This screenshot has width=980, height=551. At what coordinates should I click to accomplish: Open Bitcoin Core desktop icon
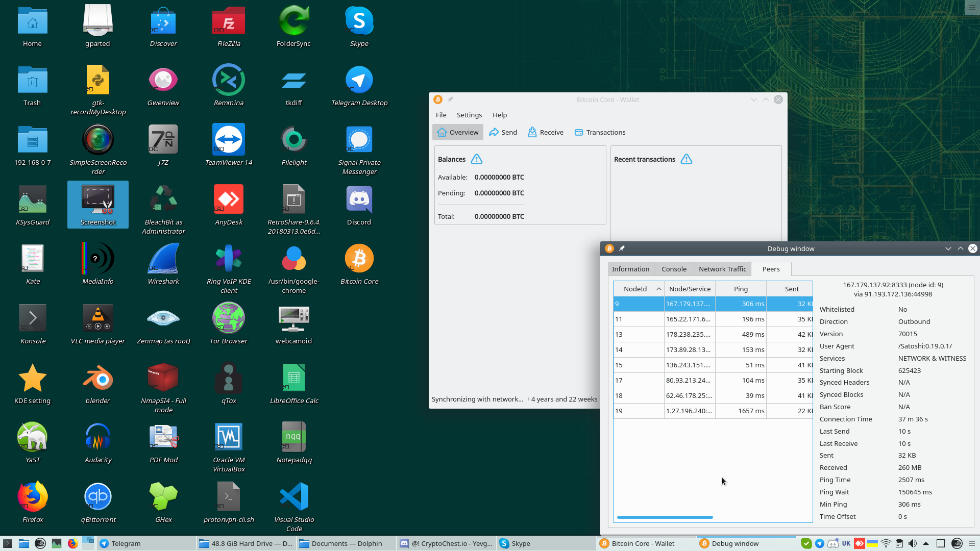[359, 259]
